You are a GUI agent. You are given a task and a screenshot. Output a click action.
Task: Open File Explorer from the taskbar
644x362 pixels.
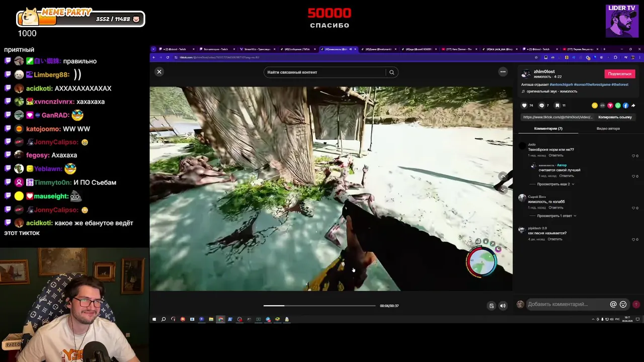pyautogui.click(x=211, y=319)
